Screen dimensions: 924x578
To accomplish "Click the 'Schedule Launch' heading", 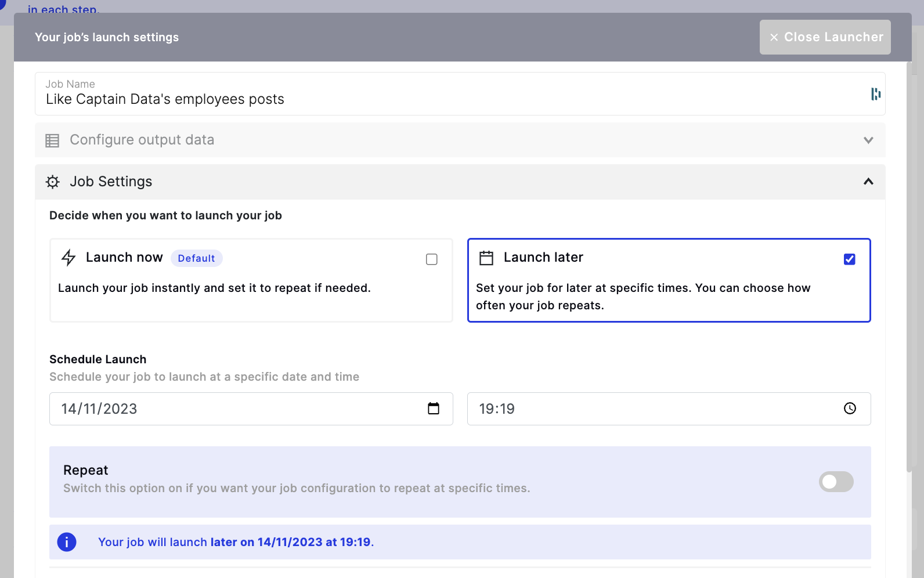I will (x=98, y=359).
